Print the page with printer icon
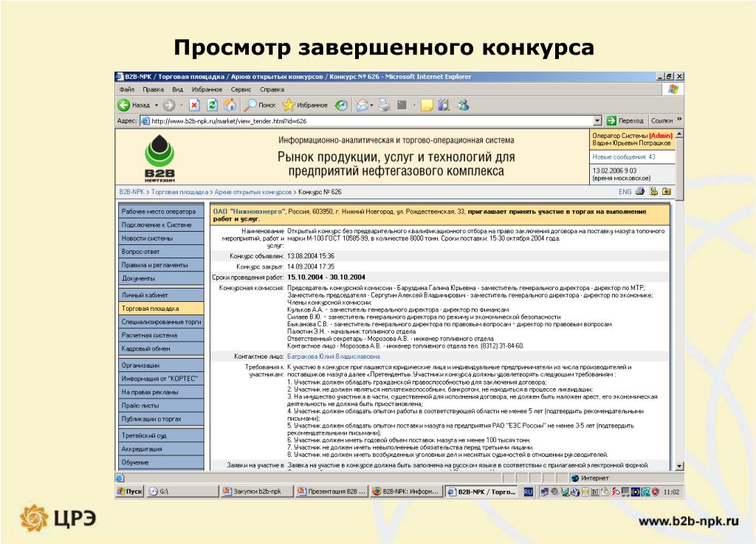This screenshot has width=756, height=544. click(384, 105)
